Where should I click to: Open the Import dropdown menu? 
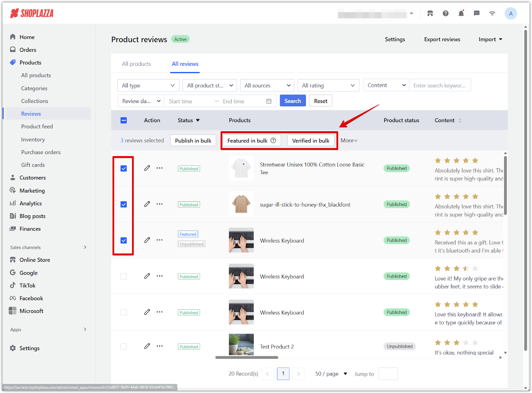pos(490,39)
